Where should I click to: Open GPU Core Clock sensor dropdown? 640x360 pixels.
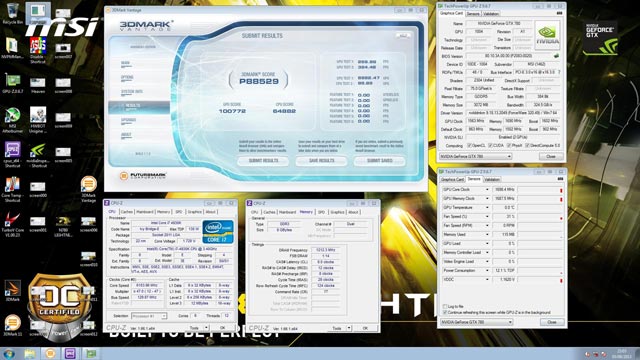(487, 190)
